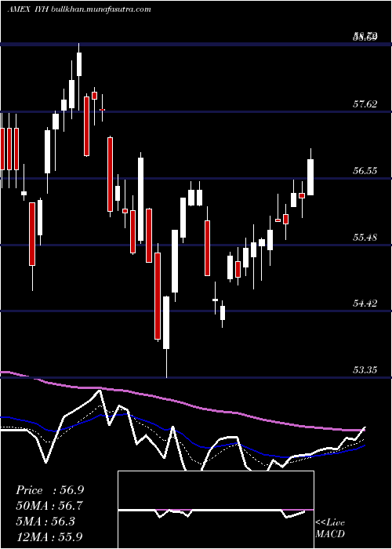392x549 pixels.
Task: Click the MACD indicator panel
Action: [216, 510]
